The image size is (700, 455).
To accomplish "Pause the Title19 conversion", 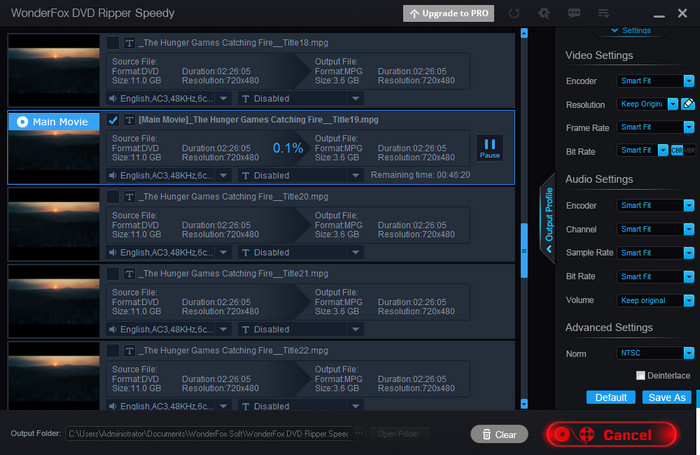I will point(490,148).
